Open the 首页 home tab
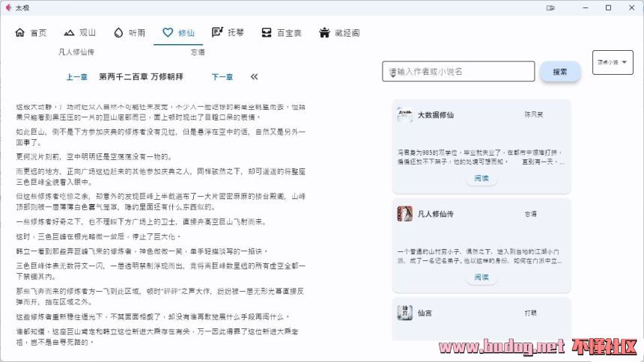This screenshot has height=362, width=644. coord(31,33)
